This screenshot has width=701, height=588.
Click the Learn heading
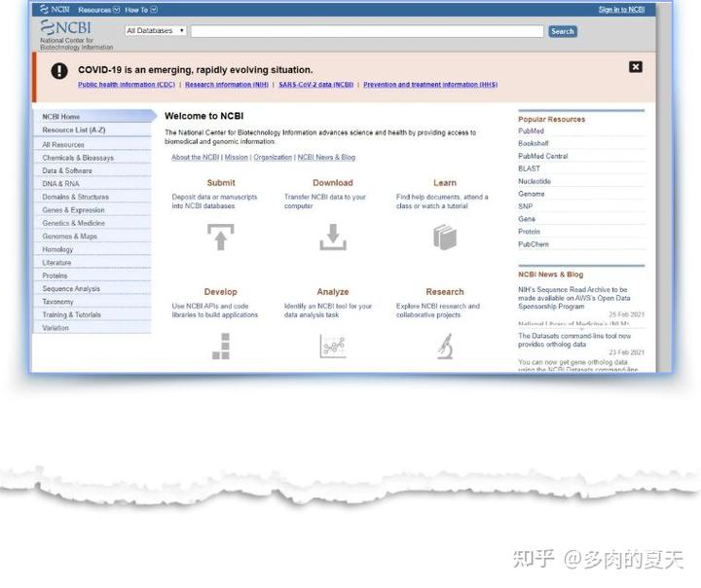tap(445, 183)
